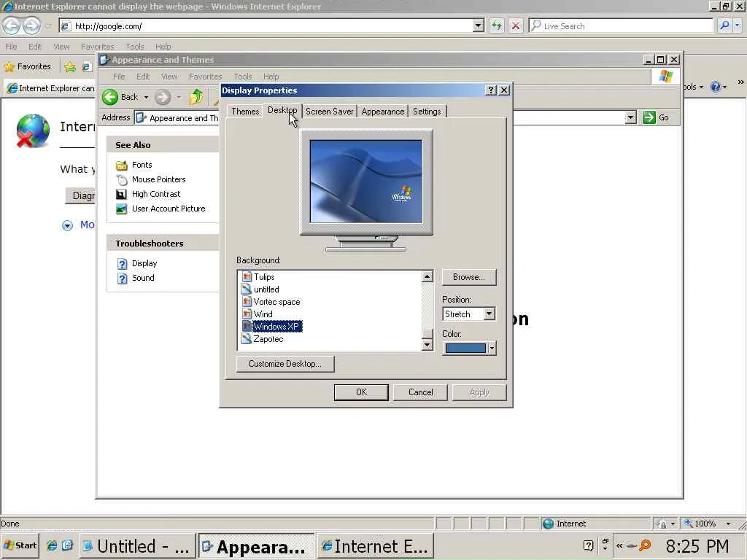Click Customize Desktop button
Image resolution: width=747 pixels, height=560 pixels.
(x=285, y=364)
